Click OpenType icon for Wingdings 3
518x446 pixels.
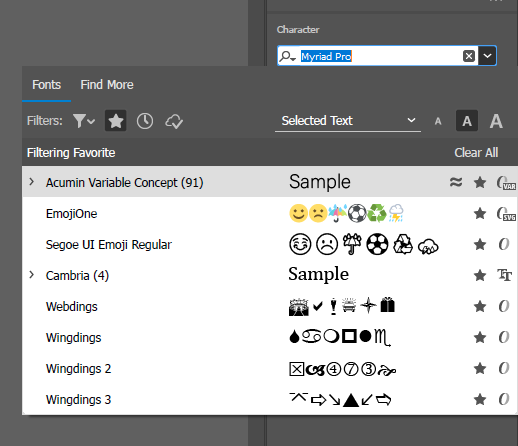pos(504,399)
